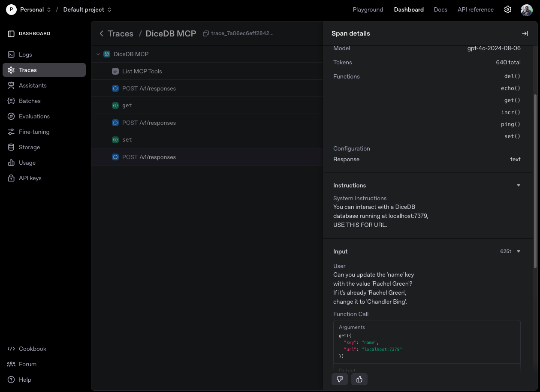This screenshot has height=392, width=540.
Task: Open API reference link
Action: (x=476, y=9)
